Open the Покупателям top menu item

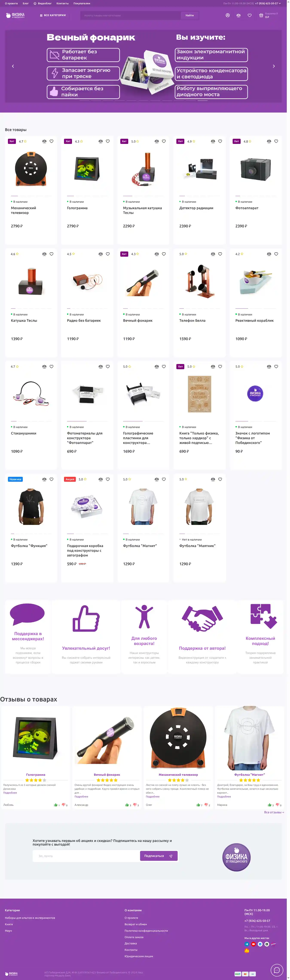(x=82, y=3)
